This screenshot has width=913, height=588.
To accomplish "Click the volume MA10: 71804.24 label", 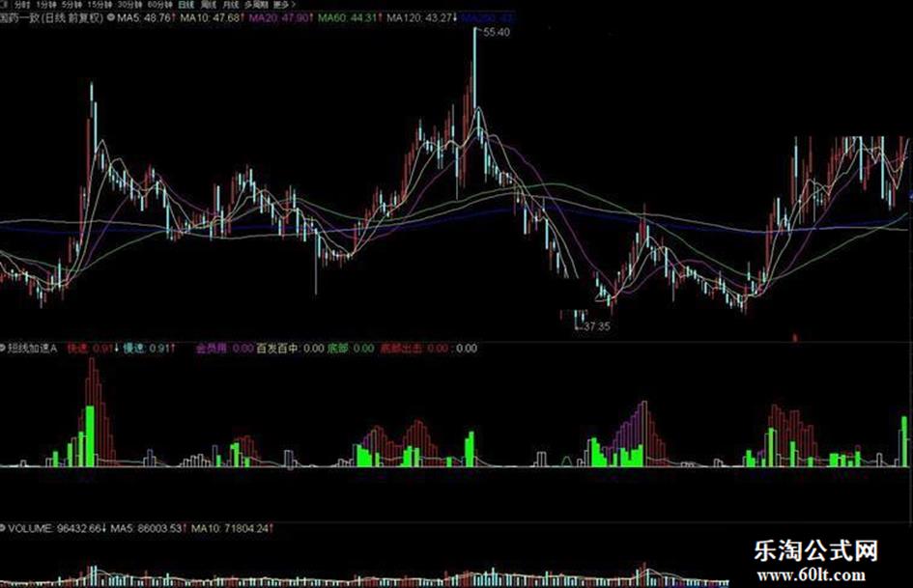I will coord(232,528).
